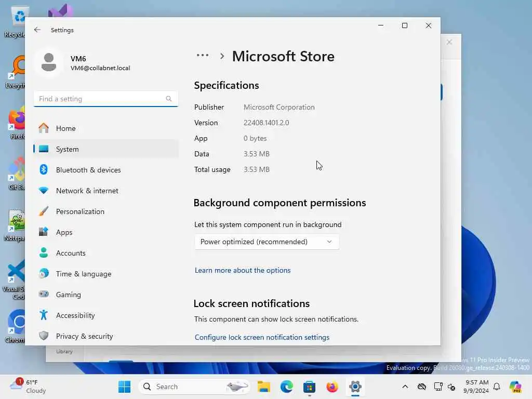Click the version value 22408.1401.2.0
The image size is (532, 399).
pyautogui.click(x=267, y=123)
